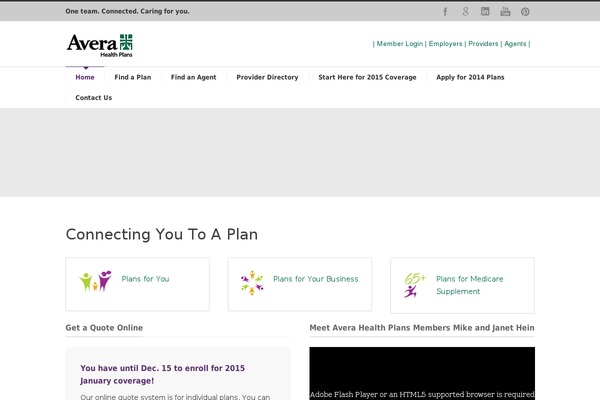Open the Pinterest social icon
Viewport: 600px width, 400px height.
coord(525,11)
